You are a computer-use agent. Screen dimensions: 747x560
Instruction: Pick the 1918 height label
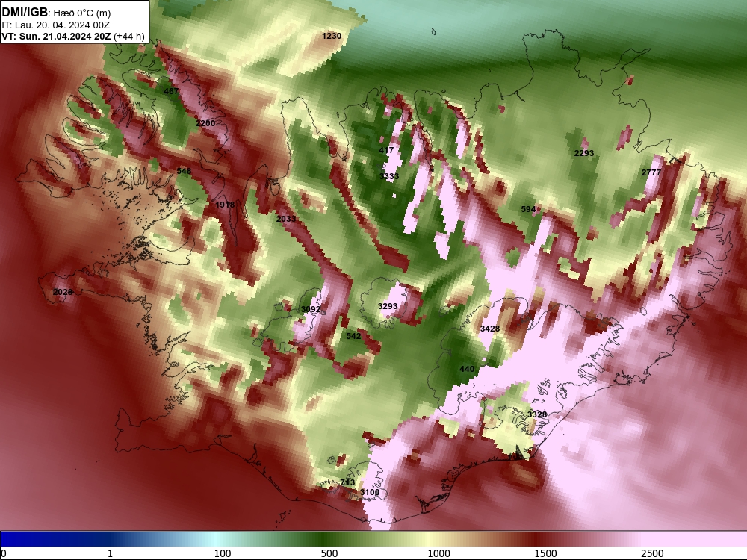pyautogui.click(x=225, y=205)
